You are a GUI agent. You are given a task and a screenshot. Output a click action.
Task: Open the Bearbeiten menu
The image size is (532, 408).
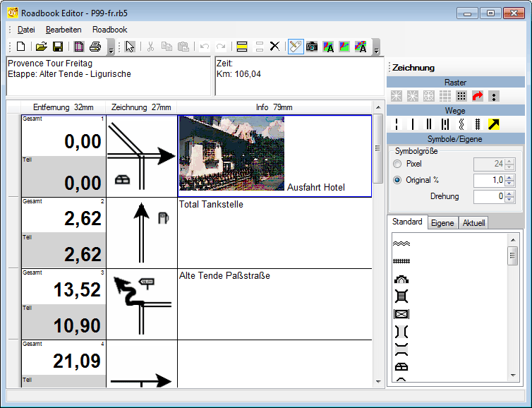pos(64,30)
